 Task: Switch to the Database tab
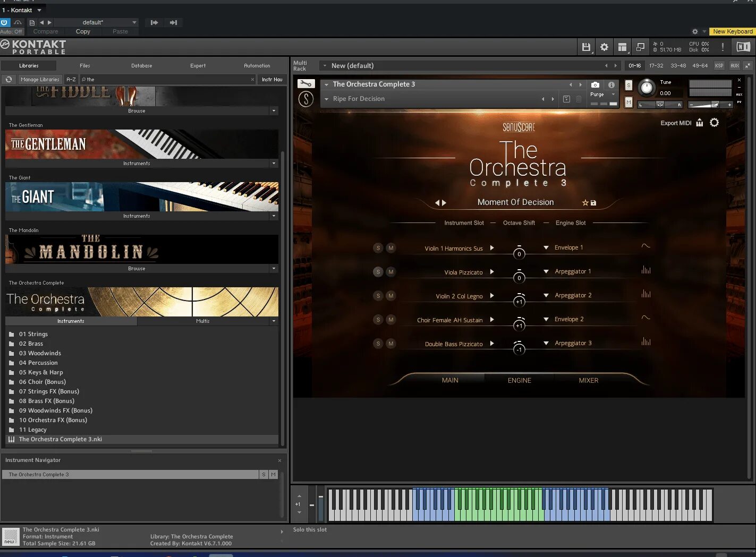click(142, 66)
